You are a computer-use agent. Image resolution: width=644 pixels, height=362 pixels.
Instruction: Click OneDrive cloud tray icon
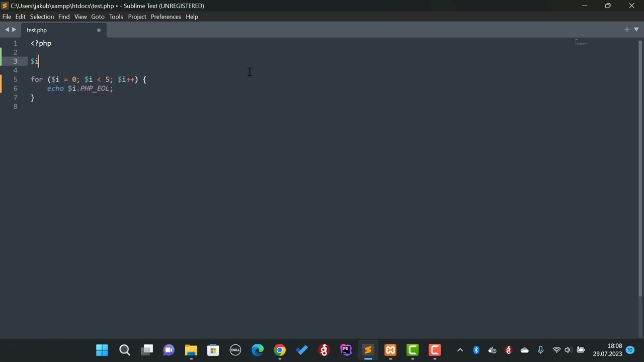[x=524, y=350]
